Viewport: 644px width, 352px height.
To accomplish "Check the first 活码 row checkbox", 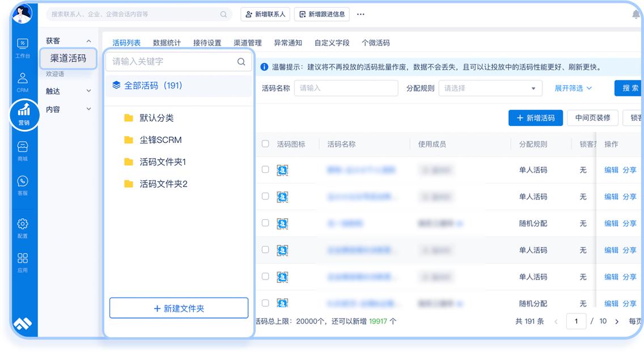I will tap(265, 169).
